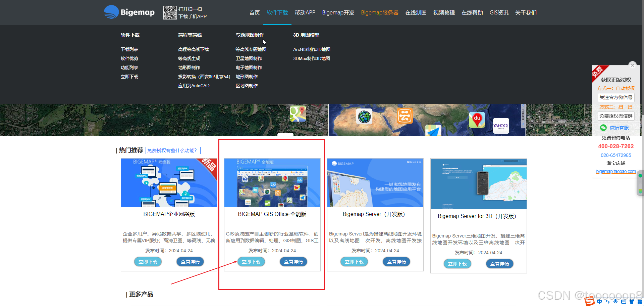
Task: Click the Baidu 'du' map pin icon
Action: pos(477,120)
